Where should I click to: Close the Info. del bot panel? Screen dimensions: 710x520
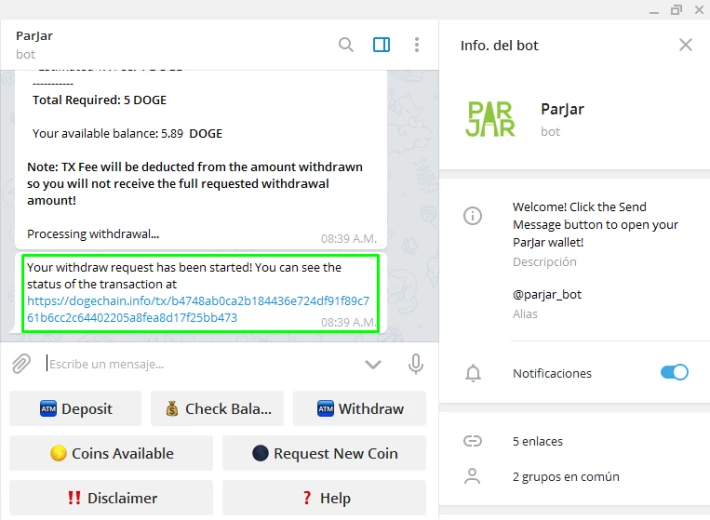pos(686,45)
